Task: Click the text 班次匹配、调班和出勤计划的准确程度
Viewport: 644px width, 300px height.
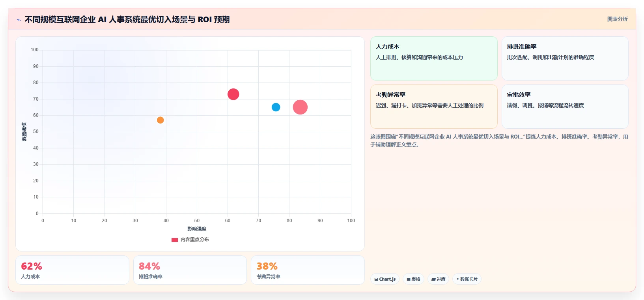Action: (550, 57)
